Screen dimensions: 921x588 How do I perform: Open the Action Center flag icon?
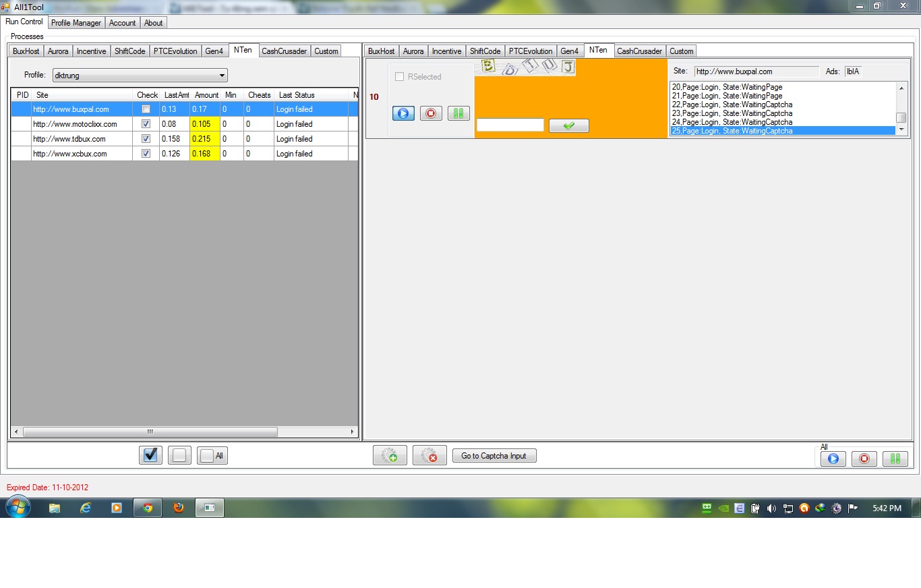pos(852,508)
